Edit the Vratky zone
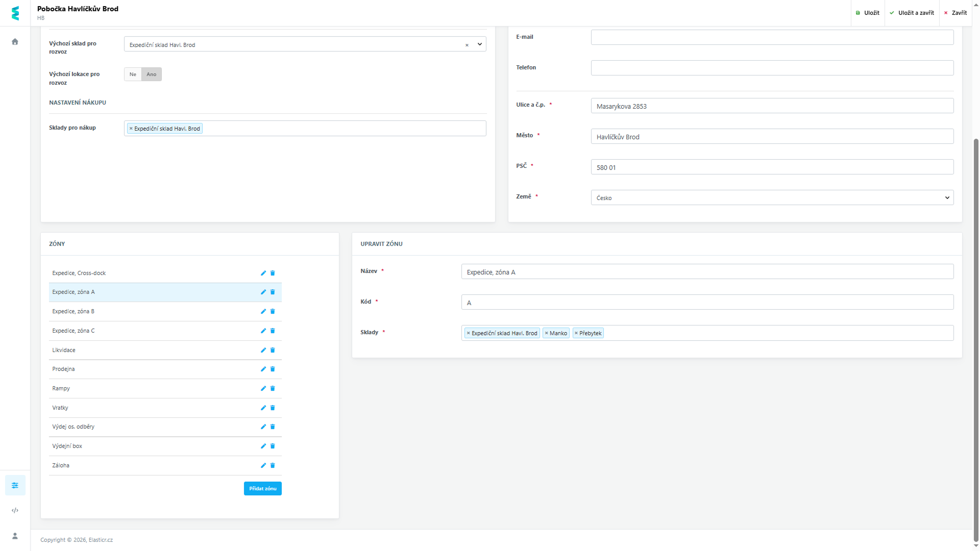980x551 pixels. pos(263,408)
